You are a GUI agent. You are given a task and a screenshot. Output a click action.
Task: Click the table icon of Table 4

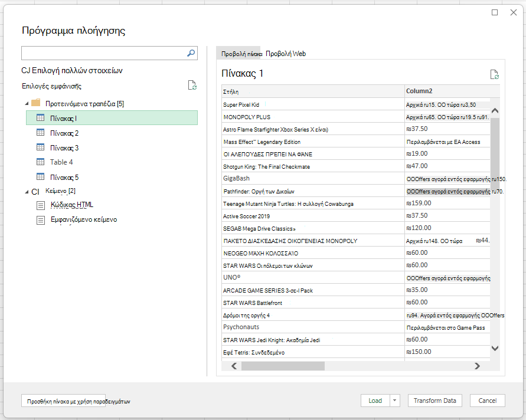click(x=40, y=162)
